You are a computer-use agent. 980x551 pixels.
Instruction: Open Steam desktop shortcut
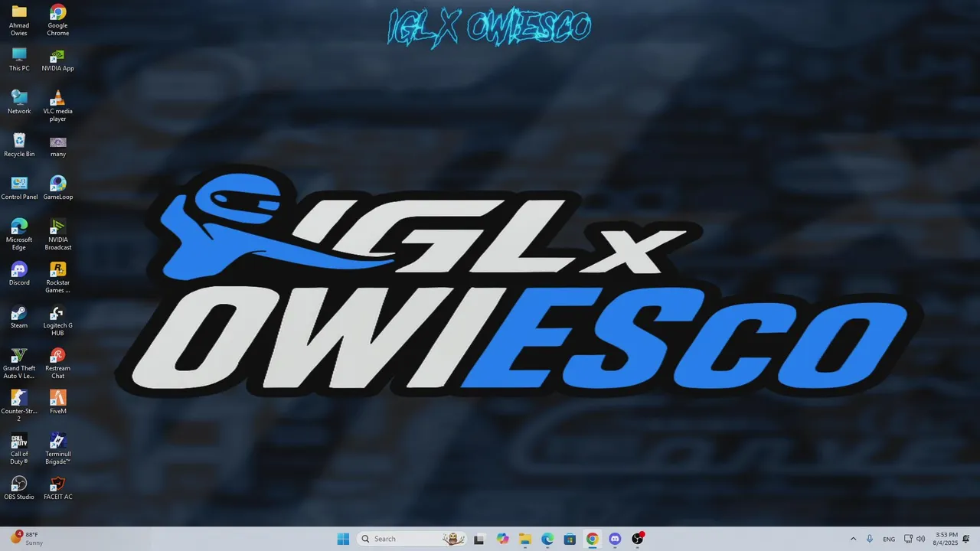click(x=19, y=317)
